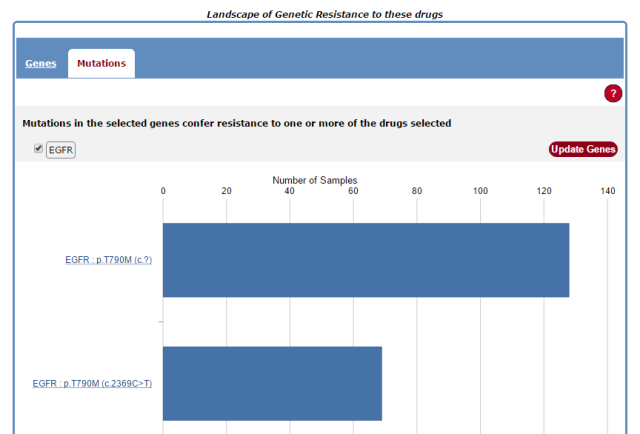
Task: Click the bar for p.T790M (c.2369C>T)
Action: (272, 383)
